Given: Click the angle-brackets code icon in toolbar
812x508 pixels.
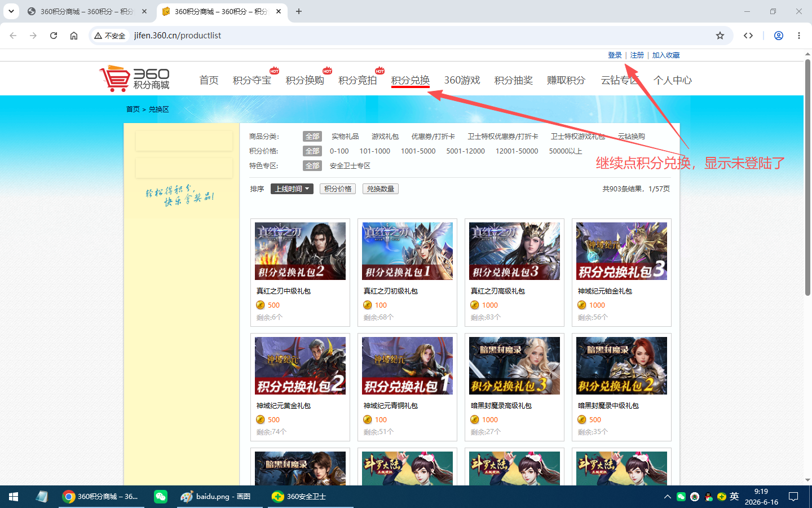Looking at the screenshot, I should (748, 36).
